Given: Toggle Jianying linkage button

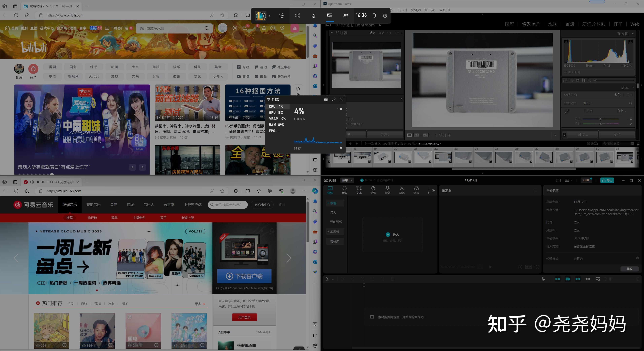Looking at the screenshot, I should click(x=578, y=279).
